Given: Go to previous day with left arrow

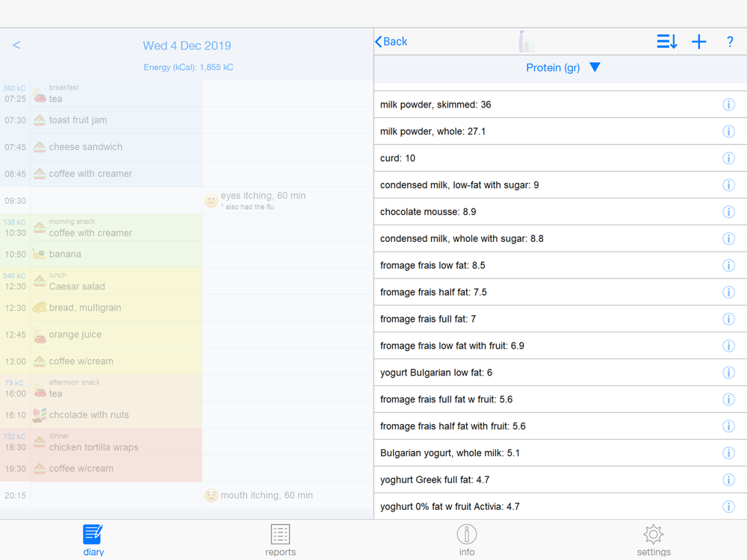Looking at the screenshot, I should (x=16, y=46).
